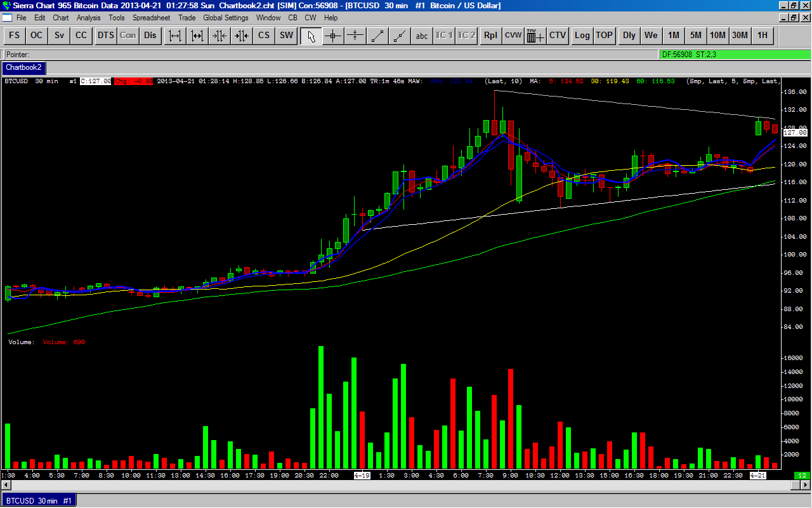Screen dimensions: 812x508
Task: Select the line drawing tool
Action: tap(377, 36)
